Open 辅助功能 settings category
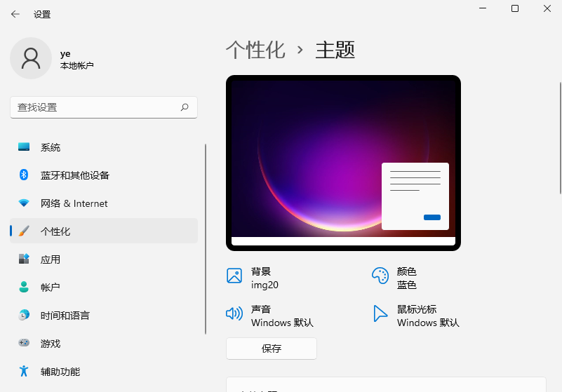 [x=104, y=371]
